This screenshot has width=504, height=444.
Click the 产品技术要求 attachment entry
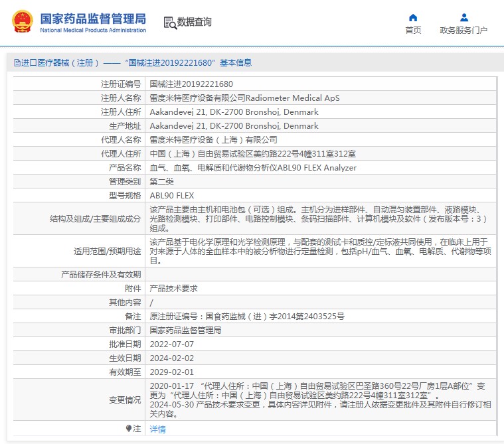pyautogui.click(x=173, y=289)
